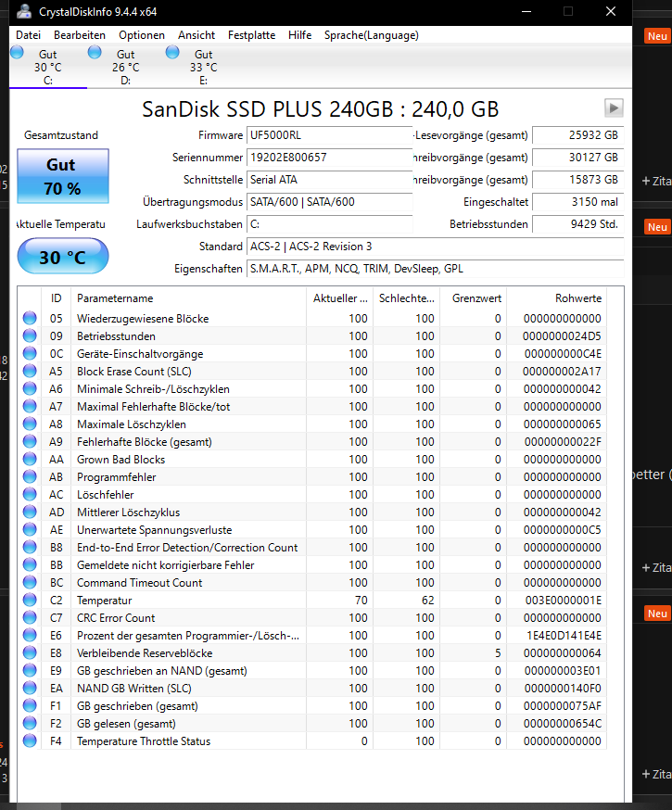Image resolution: width=672 pixels, height=810 pixels.
Task: Select the End-to-End Error Detection row
Action: [x=312, y=548]
